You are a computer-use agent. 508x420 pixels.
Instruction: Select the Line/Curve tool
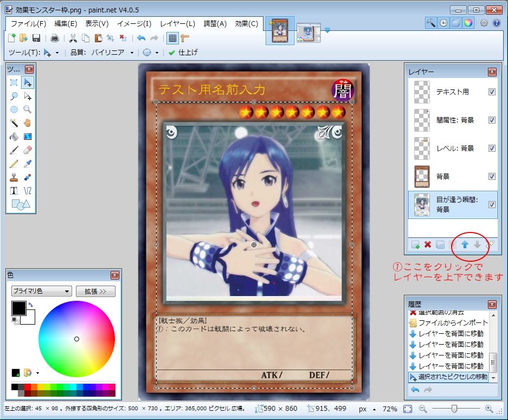point(28,191)
